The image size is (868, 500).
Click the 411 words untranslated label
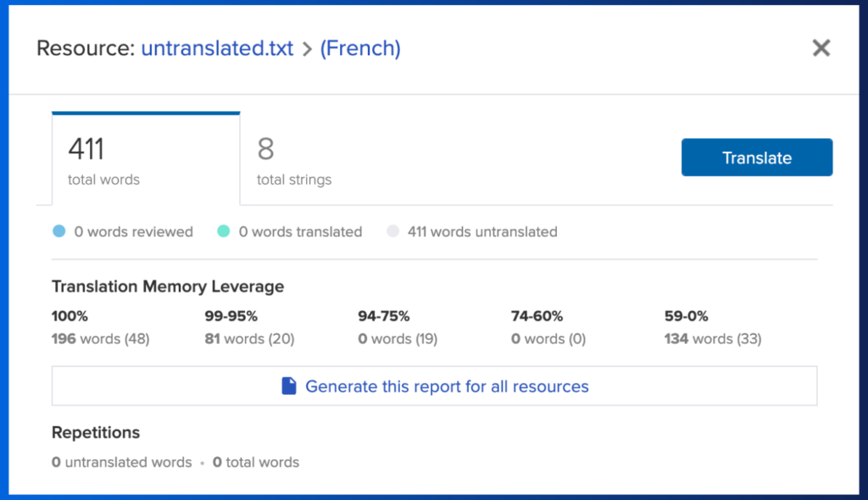point(482,232)
